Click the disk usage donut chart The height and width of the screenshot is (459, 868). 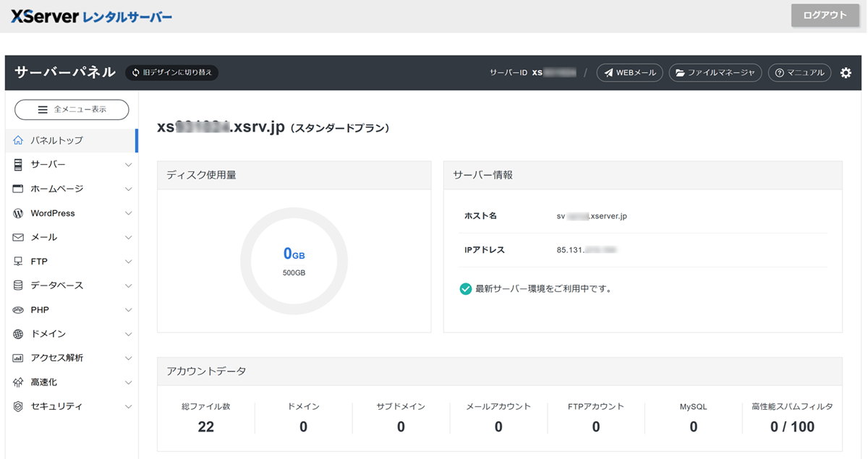(294, 262)
